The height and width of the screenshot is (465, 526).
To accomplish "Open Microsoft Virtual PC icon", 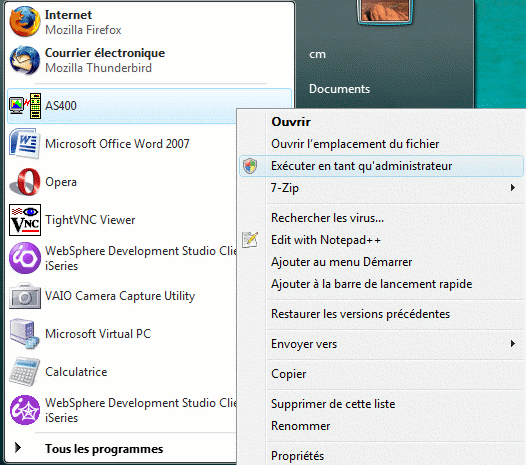I will (x=24, y=334).
